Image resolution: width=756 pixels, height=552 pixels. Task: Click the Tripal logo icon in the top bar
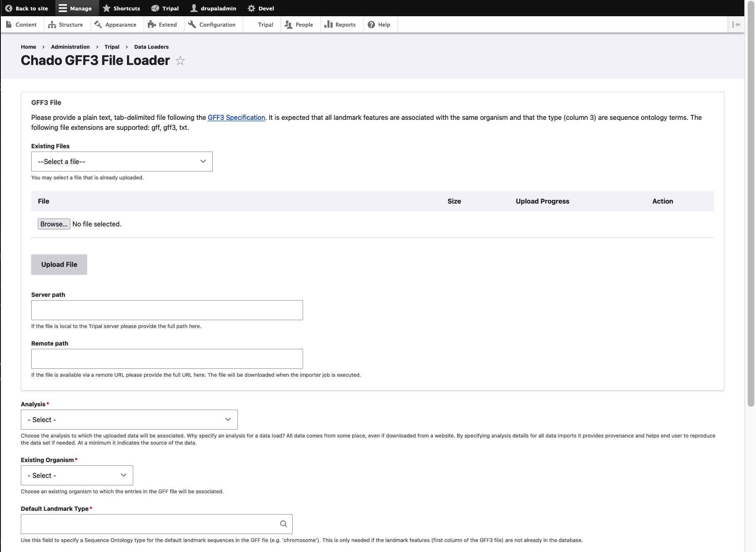point(155,8)
